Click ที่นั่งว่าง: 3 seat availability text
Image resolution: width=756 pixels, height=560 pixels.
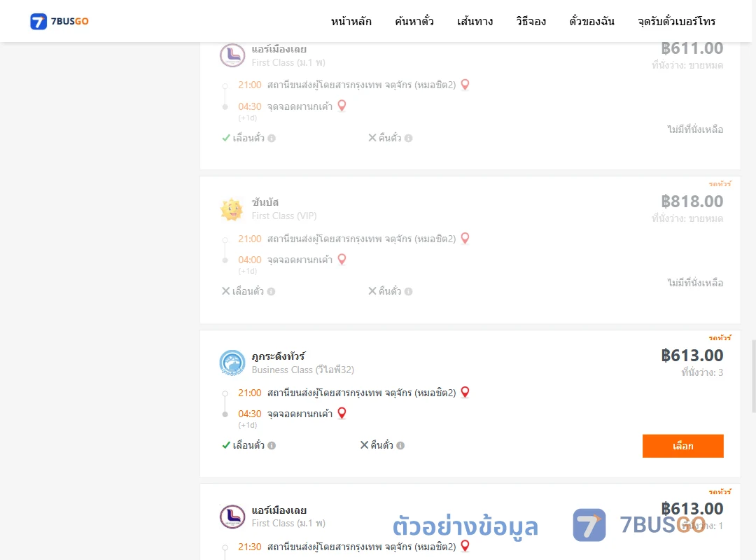coord(702,372)
